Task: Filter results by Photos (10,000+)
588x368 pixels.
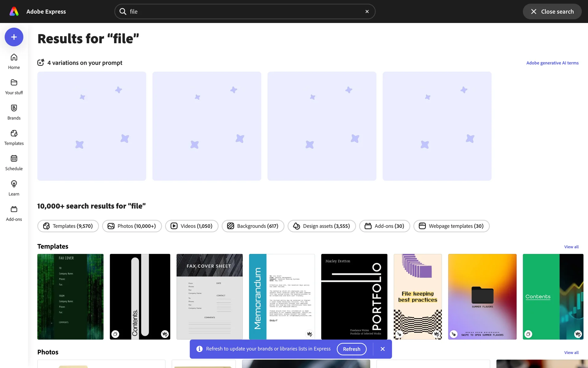Action: [132, 226]
